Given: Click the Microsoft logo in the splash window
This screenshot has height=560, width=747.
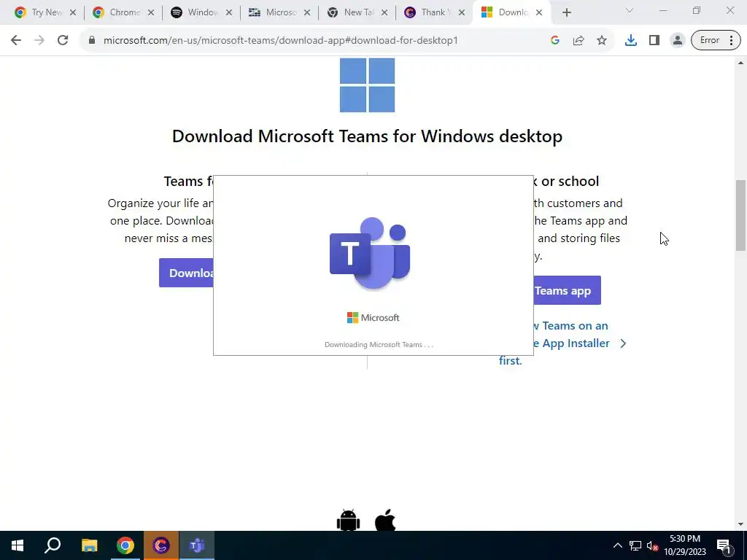Looking at the screenshot, I should pyautogui.click(x=373, y=318).
